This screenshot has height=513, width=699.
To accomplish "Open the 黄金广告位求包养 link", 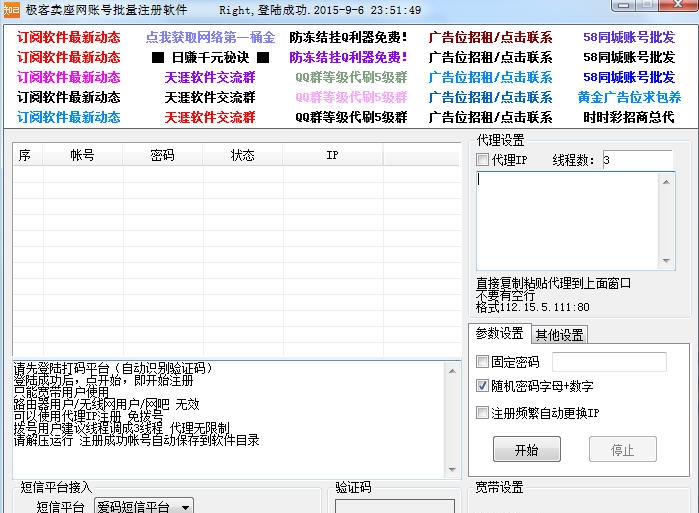I will pos(629,97).
